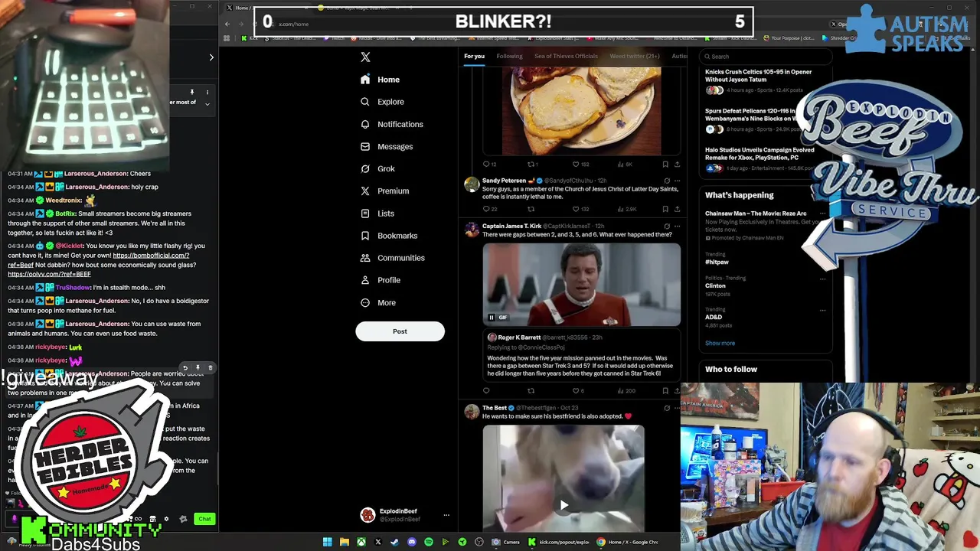Open Sandy Petersen's profile avatar
Screen dimensions: 980x551
tap(472, 184)
